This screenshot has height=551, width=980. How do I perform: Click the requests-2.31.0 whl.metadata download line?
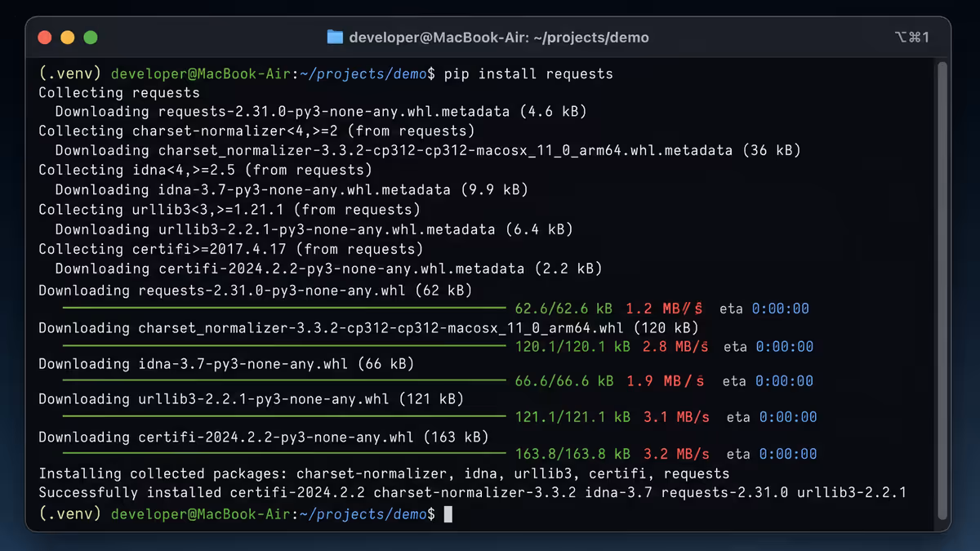pyautogui.click(x=321, y=112)
